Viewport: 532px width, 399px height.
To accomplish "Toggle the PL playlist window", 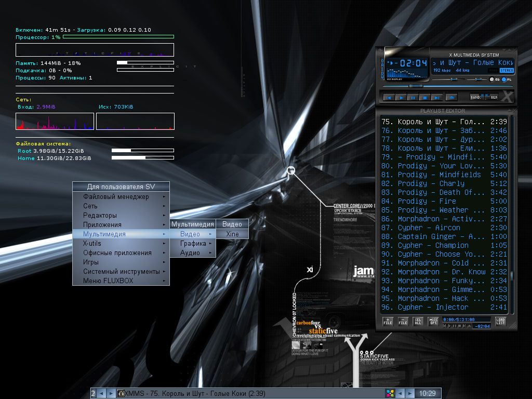I will click(x=504, y=79).
